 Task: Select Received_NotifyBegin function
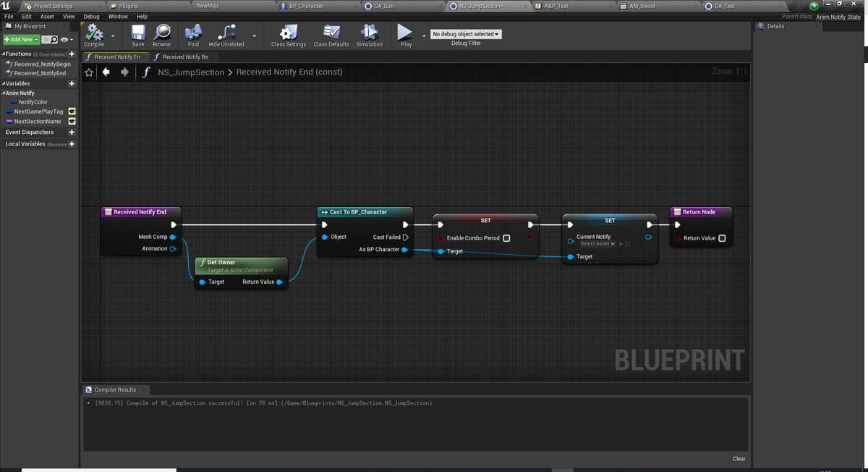pos(42,64)
